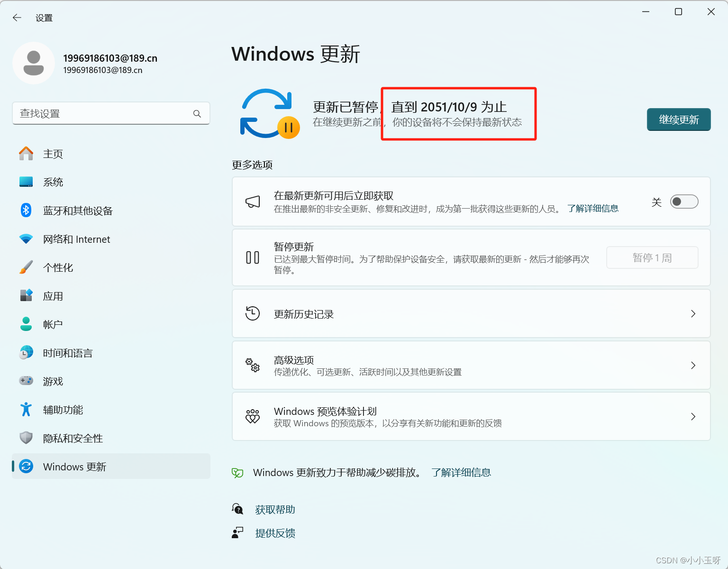
Task: Click the Accounts person icon
Action: pyautogui.click(x=26, y=324)
